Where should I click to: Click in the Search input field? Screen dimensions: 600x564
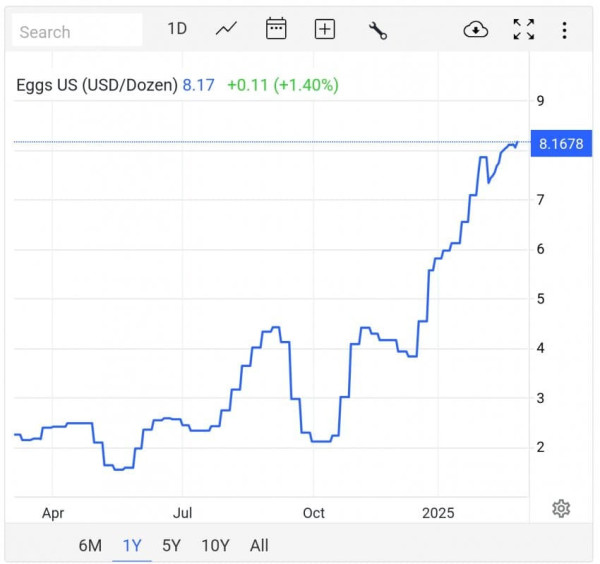(x=77, y=31)
